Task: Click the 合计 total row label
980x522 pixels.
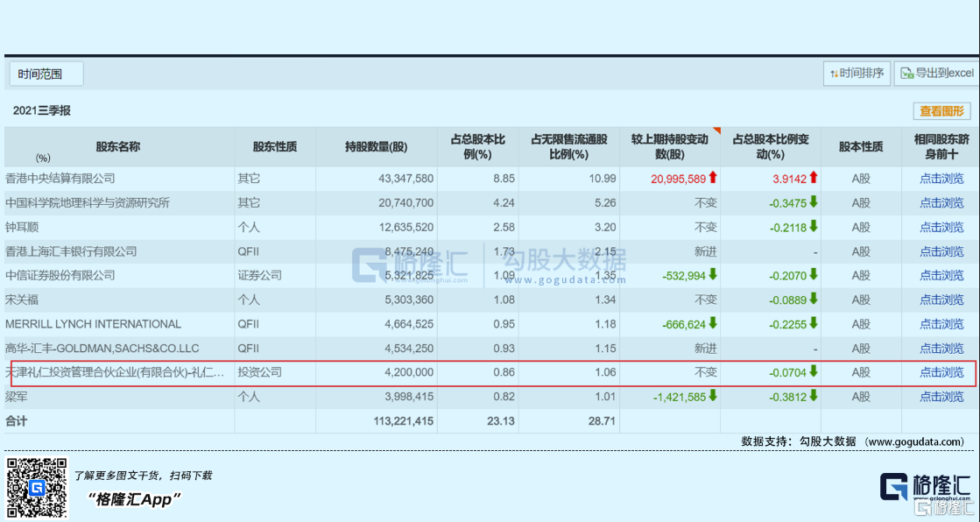Action: click(17, 421)
